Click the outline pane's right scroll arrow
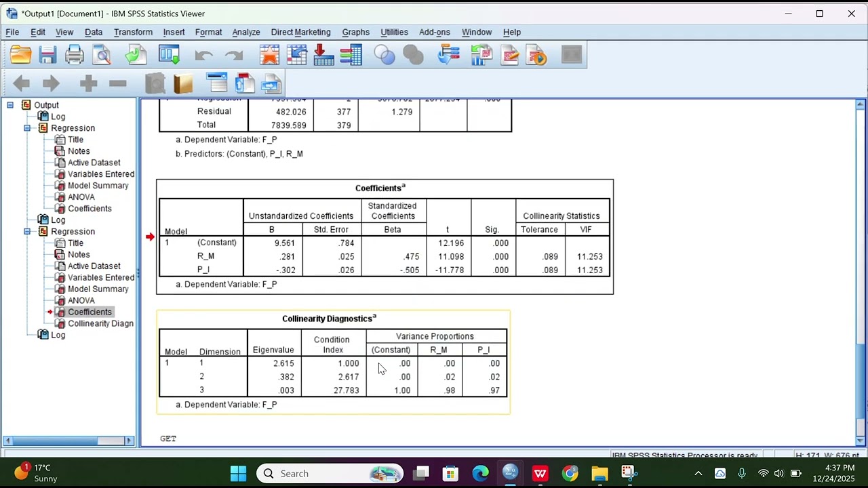 tap(129, 441)
